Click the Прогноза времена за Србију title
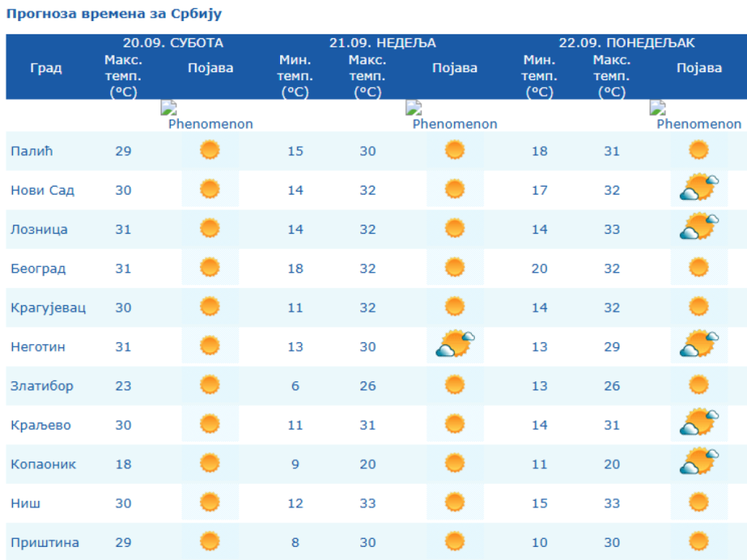 (114, 14)
